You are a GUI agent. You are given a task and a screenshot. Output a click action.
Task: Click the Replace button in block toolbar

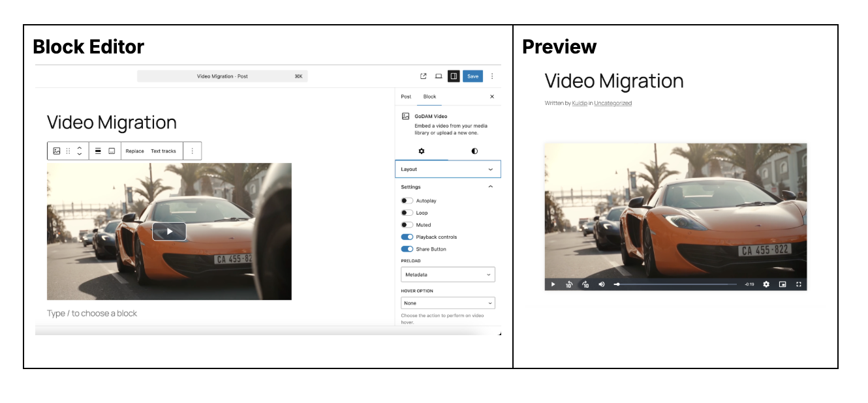click(134, 151)
